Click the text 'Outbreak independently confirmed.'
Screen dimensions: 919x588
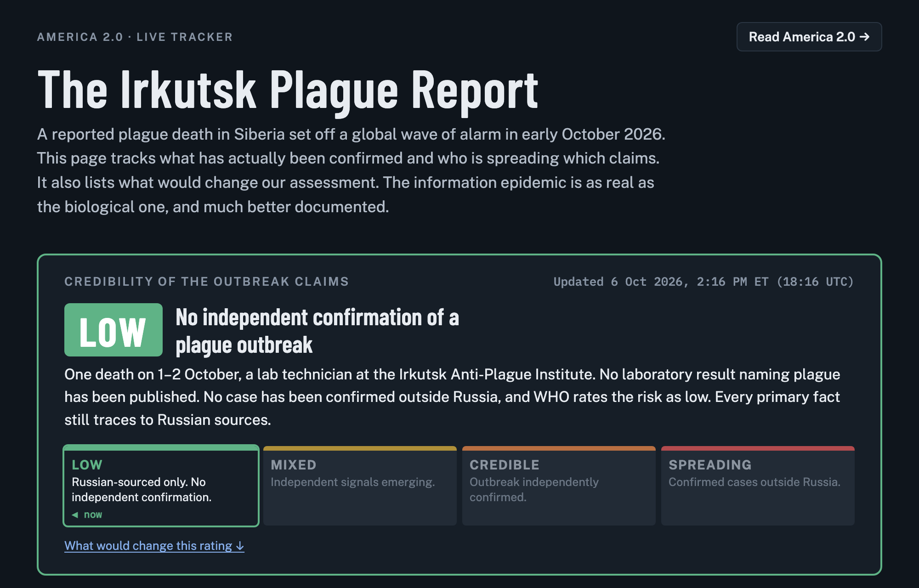coord(534,490)
